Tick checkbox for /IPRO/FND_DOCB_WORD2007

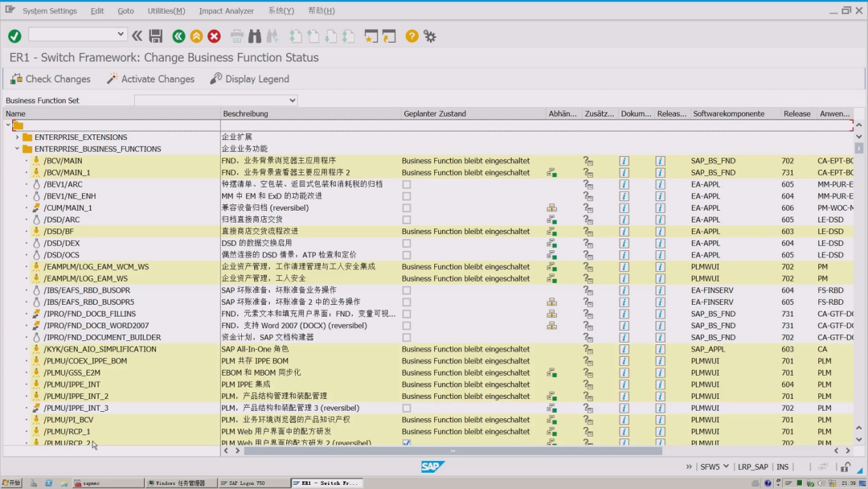(407, 326)
